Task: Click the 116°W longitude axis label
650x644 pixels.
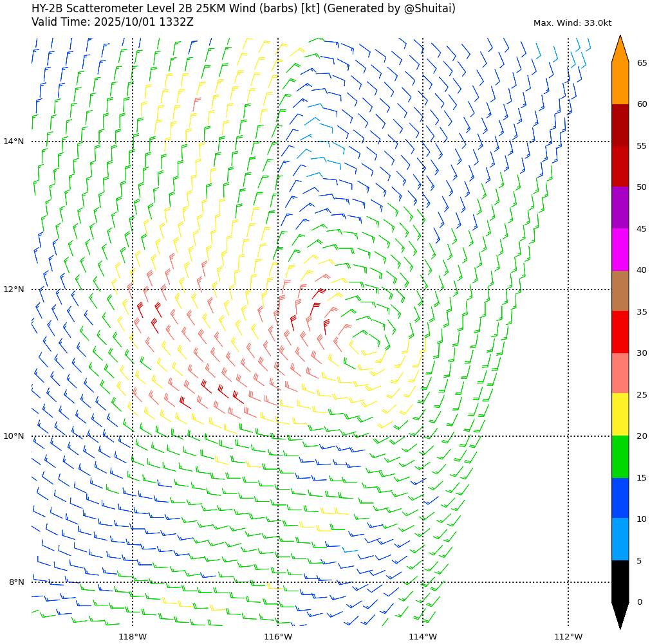Action: tap(278, 637)
